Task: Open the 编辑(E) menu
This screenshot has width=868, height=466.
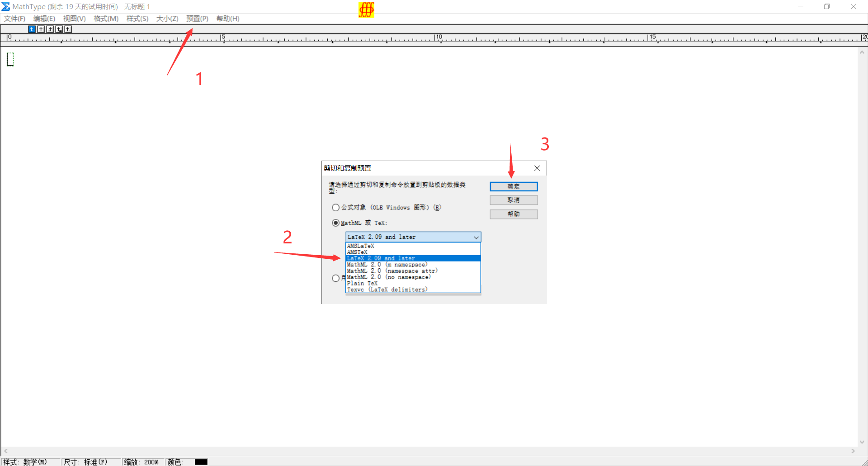Action: pyautogui.click(x=44, y=19)
